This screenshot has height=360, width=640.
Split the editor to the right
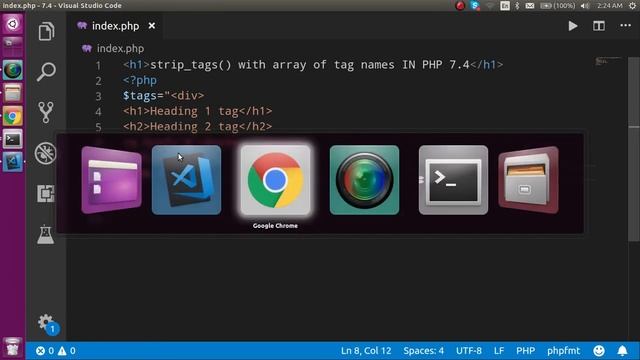(599, 26)
